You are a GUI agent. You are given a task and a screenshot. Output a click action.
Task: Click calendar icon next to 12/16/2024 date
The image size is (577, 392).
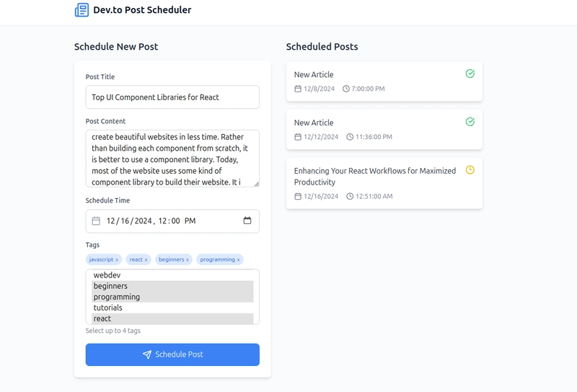pos(298,196)
